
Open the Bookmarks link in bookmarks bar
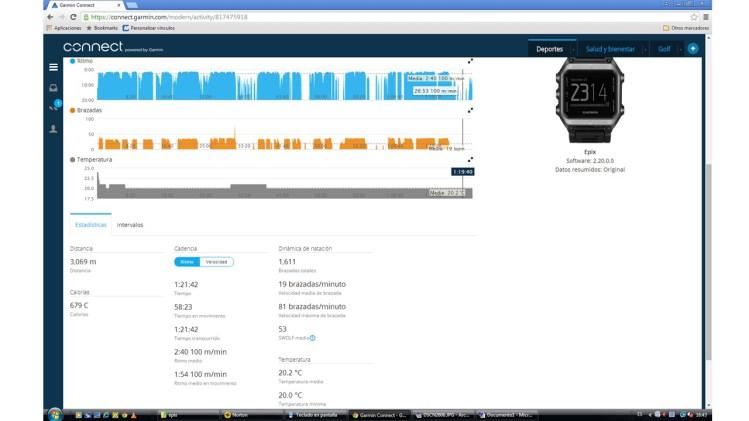tap(102, 28)
